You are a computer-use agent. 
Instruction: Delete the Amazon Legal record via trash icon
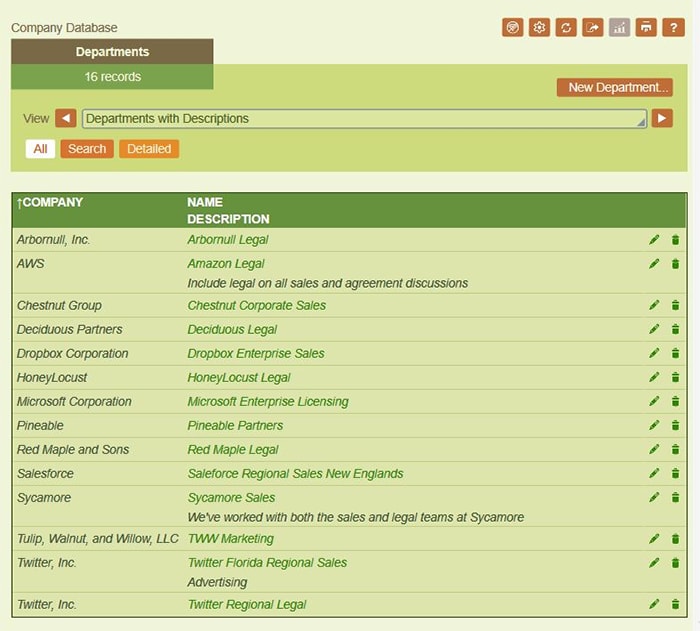pyautogui.click(x=675, y=264)
